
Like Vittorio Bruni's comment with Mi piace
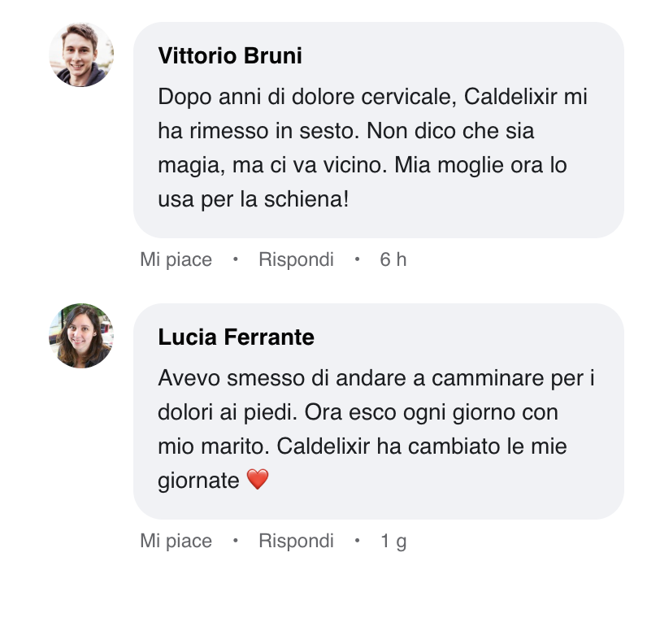[x=176, y=259]
